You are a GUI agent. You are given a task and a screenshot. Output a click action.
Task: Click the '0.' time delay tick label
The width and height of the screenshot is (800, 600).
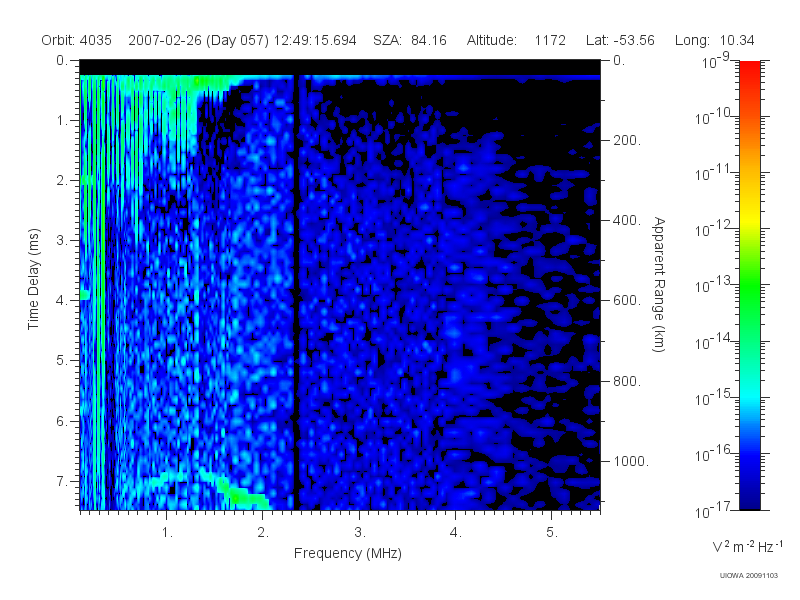point(62,61)
